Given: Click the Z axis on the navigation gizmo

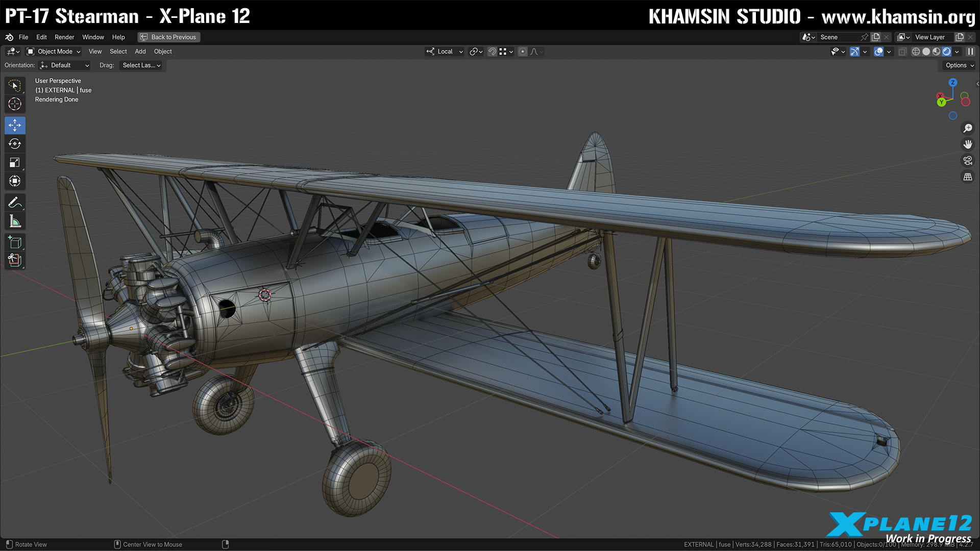Looking at the screenshot, I should pyautogui.click(x=952, y=83).
